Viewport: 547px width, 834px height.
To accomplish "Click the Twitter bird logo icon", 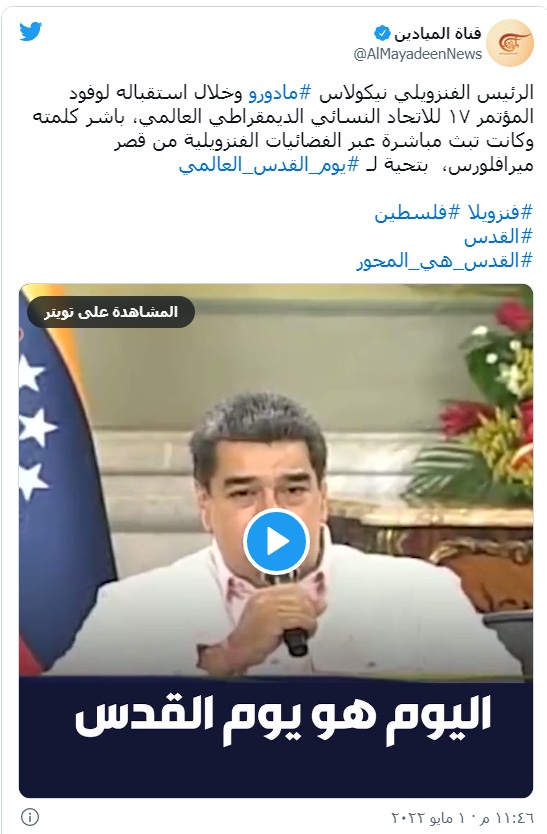I will coord(31,31).
